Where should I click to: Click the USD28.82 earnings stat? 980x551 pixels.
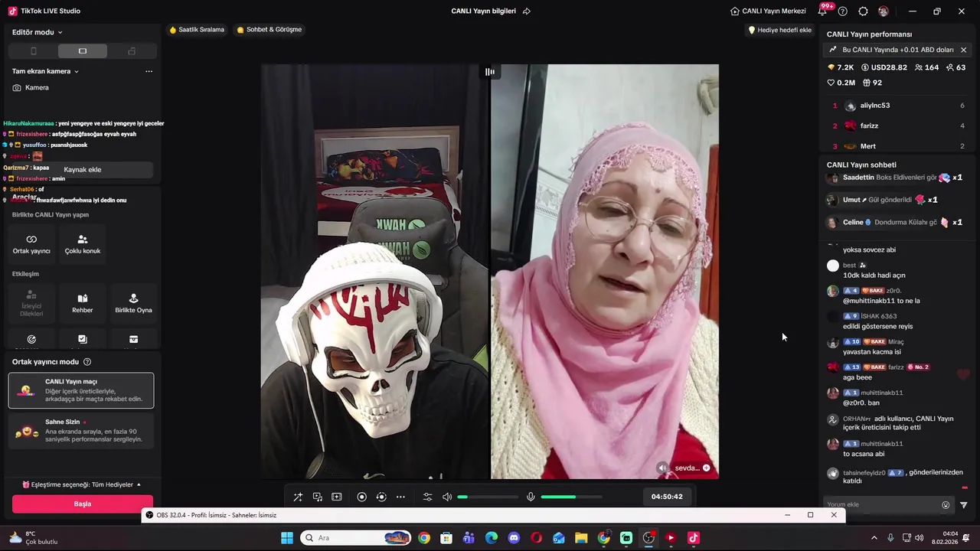884,67
